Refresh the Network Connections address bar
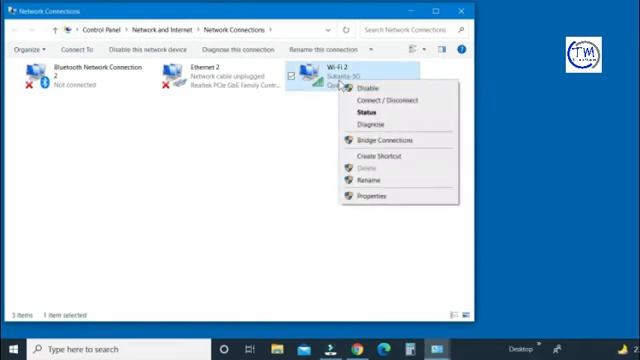The width and height of the screenshot is (640, 360). 346,30
